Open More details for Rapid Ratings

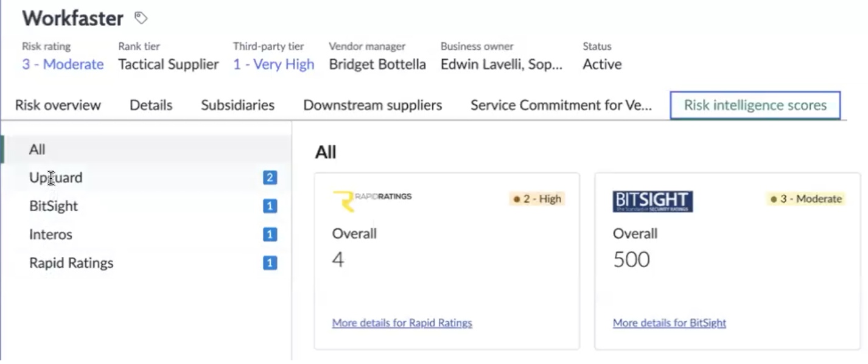coord(402,323)
